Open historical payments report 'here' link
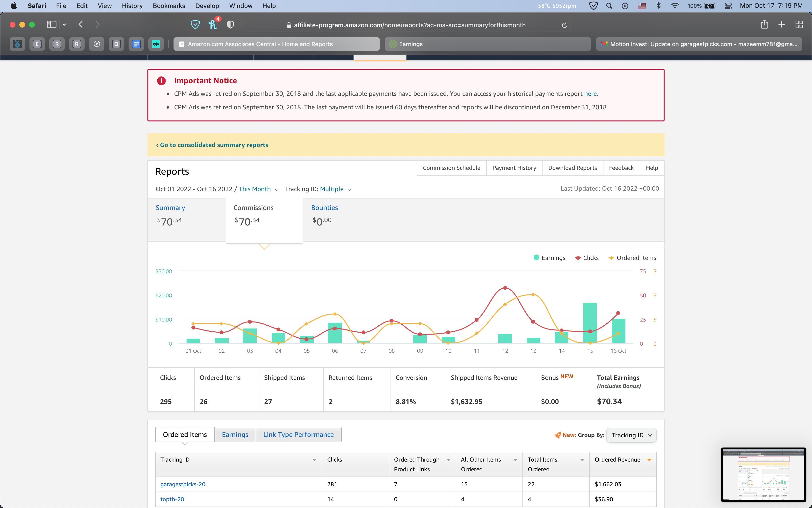Image resolution: width=812 pixels, height=508 pixels. 590,94
